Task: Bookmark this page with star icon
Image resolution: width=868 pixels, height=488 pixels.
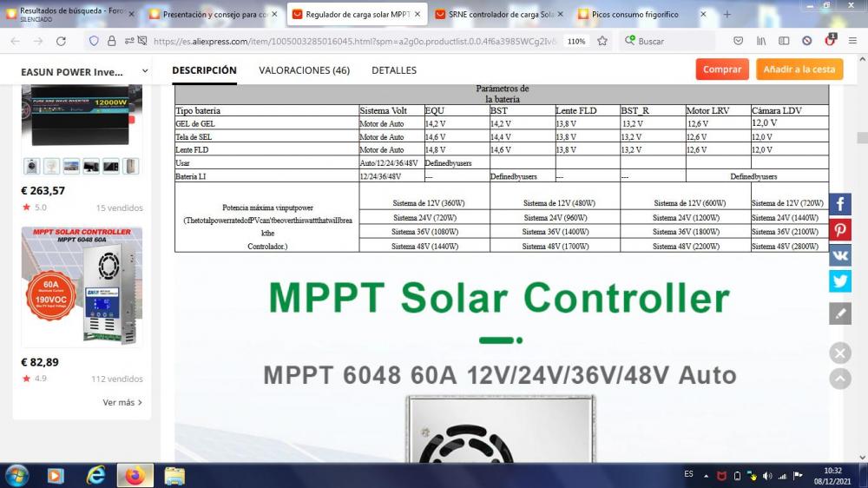Action: 602,41
